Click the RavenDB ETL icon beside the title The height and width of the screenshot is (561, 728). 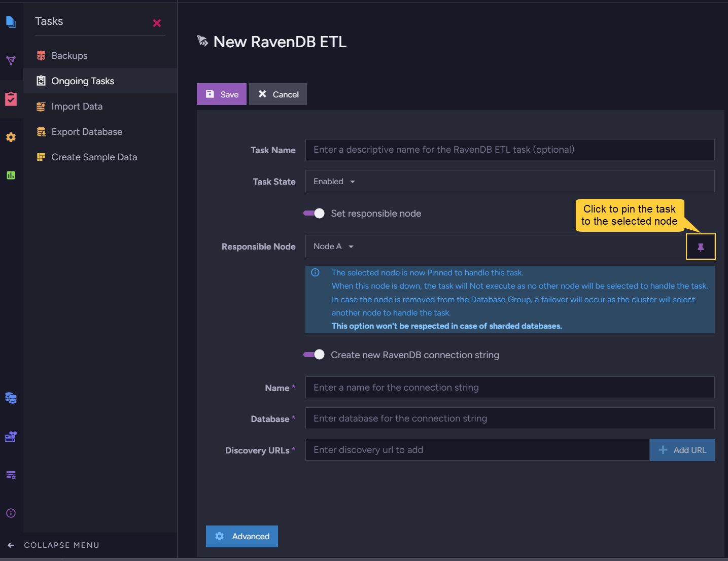coord(202,41)
